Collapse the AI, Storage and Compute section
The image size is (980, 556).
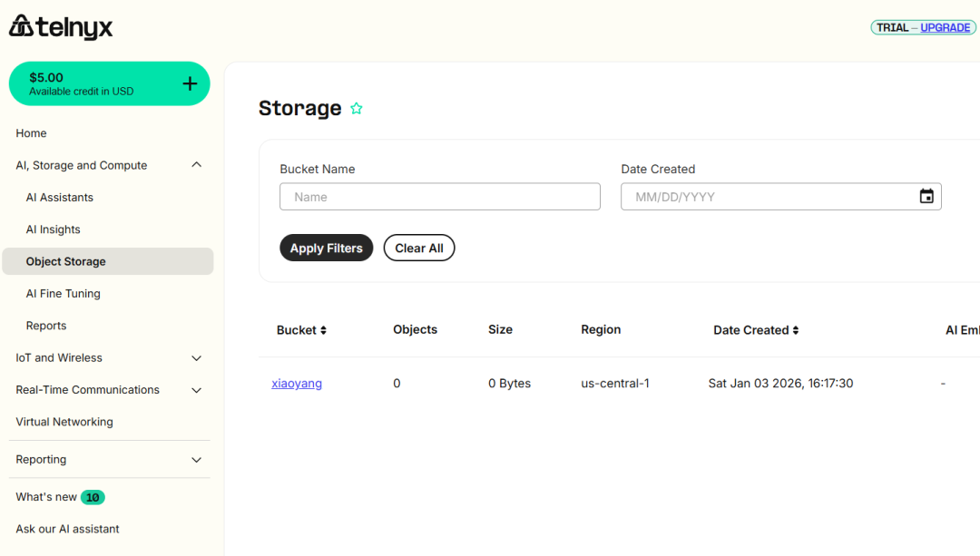tap(196, 165)
